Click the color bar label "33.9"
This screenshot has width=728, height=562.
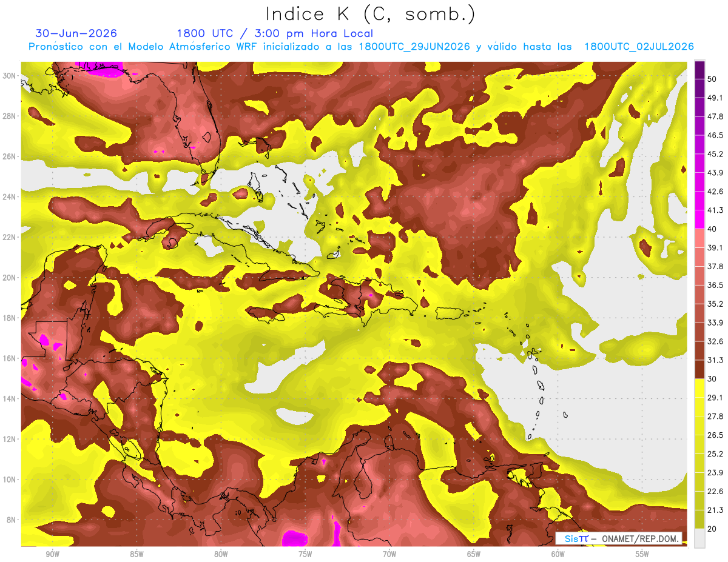point(715,323)
